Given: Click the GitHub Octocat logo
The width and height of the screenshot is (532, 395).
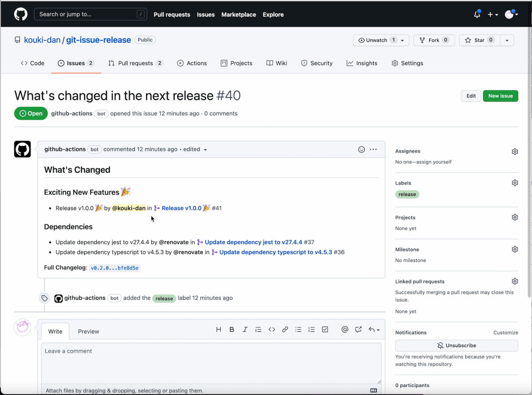Looking at the screenshot, I should coord(21,14).
